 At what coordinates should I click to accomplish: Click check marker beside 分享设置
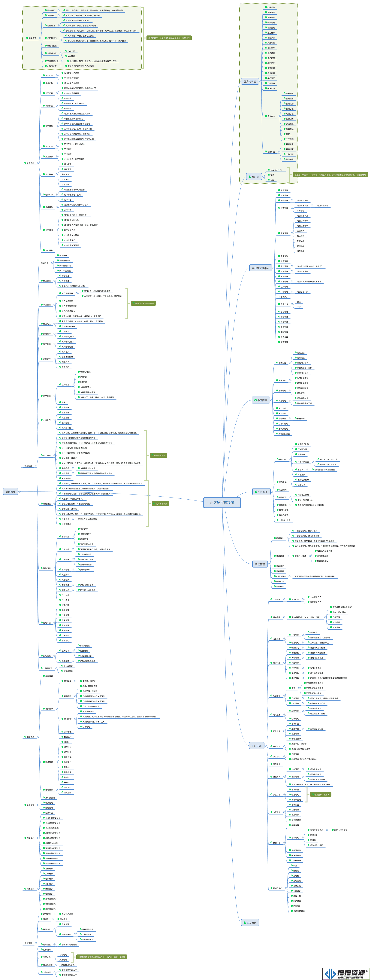tap(46, 15)
